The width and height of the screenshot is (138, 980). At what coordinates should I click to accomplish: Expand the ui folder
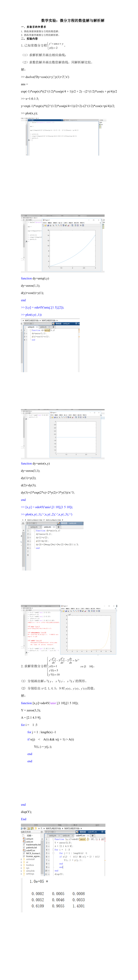click(21, 862)
